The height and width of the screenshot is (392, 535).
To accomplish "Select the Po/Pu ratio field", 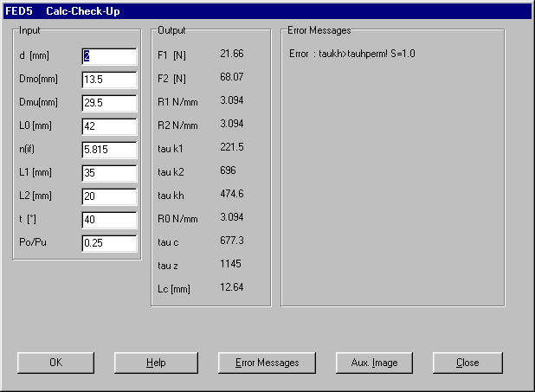I will point(109,243).
